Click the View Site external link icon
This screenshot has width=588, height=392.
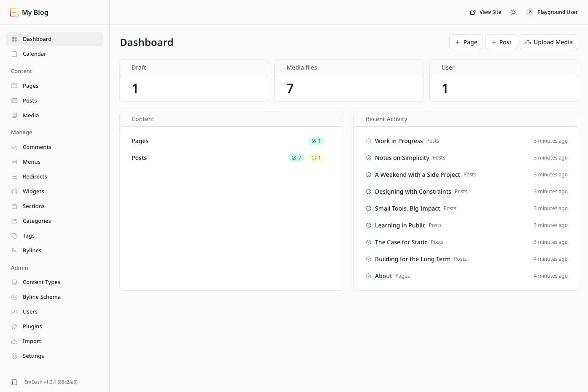tap(473, 12)
